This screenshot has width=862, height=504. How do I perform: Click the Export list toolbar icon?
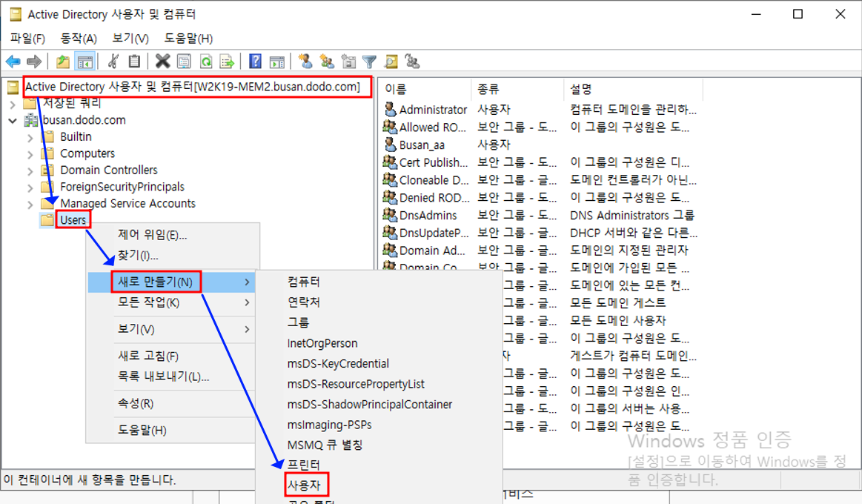point(227,61)
